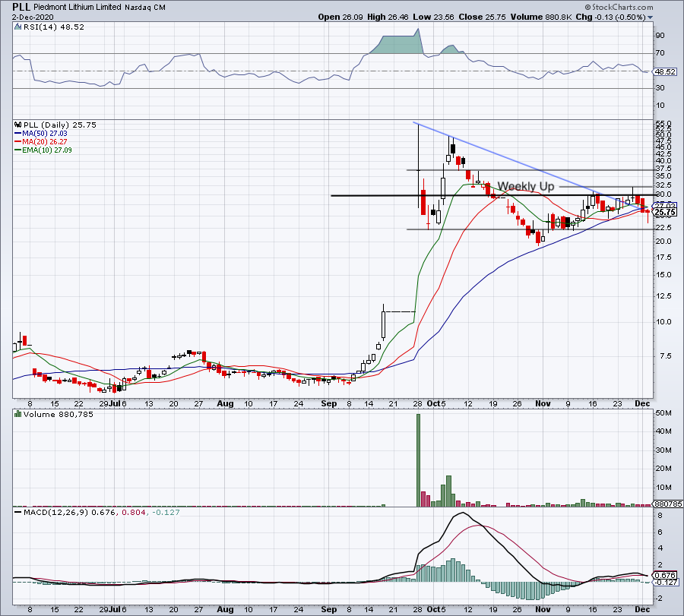Click the tallest volume bar at Sep 28
Image resolution: width=684 pixels, height=616 pixels.
coord(418,460)
